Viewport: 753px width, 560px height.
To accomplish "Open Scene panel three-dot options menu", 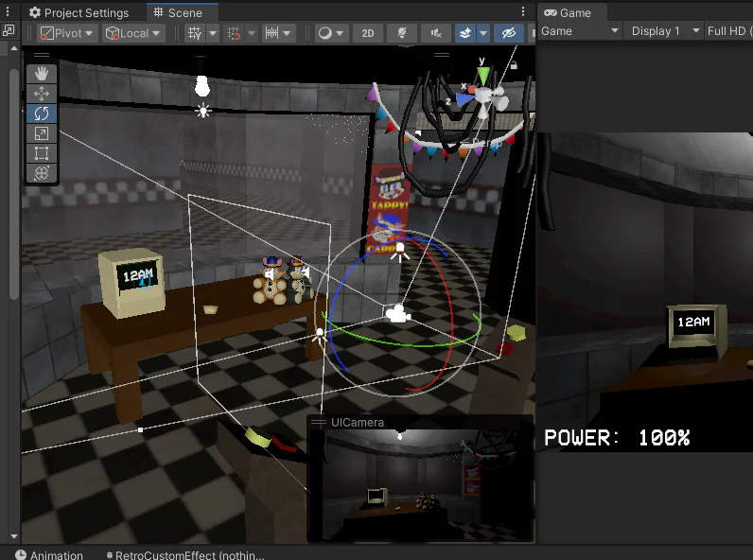I will (x=523, y=11).
